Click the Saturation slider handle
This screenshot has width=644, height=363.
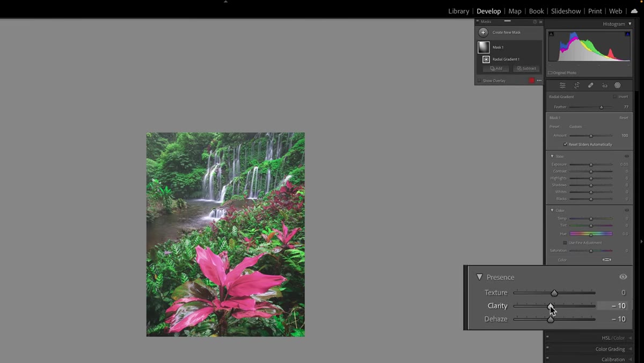tap(591, 251)
